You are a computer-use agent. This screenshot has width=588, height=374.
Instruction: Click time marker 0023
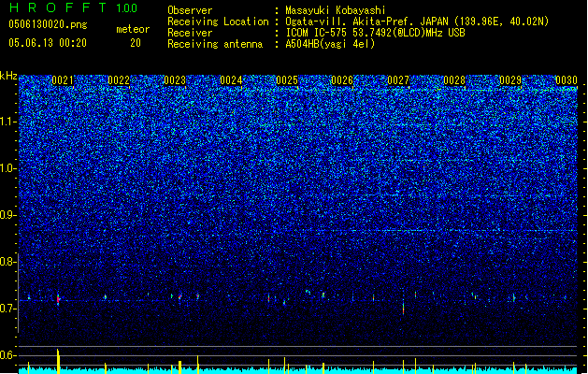(x=175, y=80)
